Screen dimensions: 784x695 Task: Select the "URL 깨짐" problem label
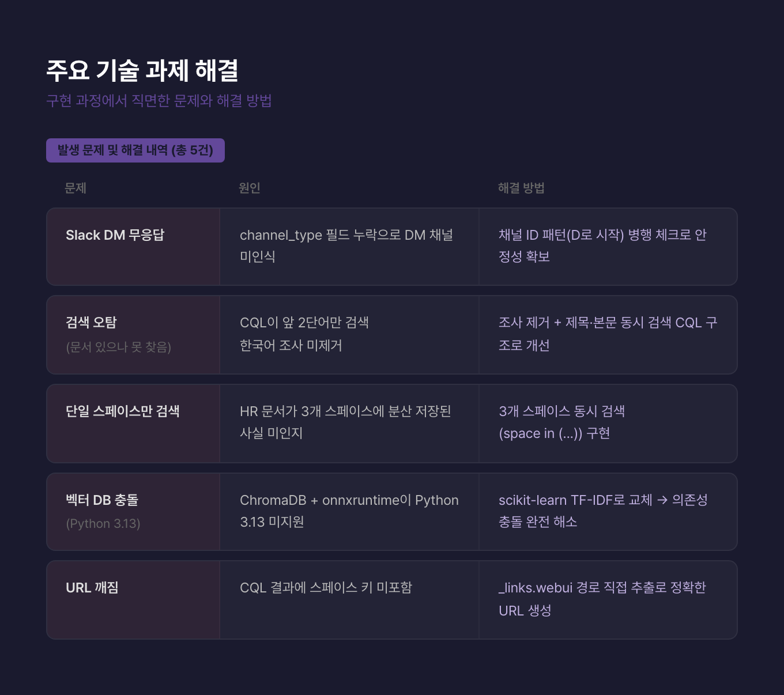[x=92, y=587]
